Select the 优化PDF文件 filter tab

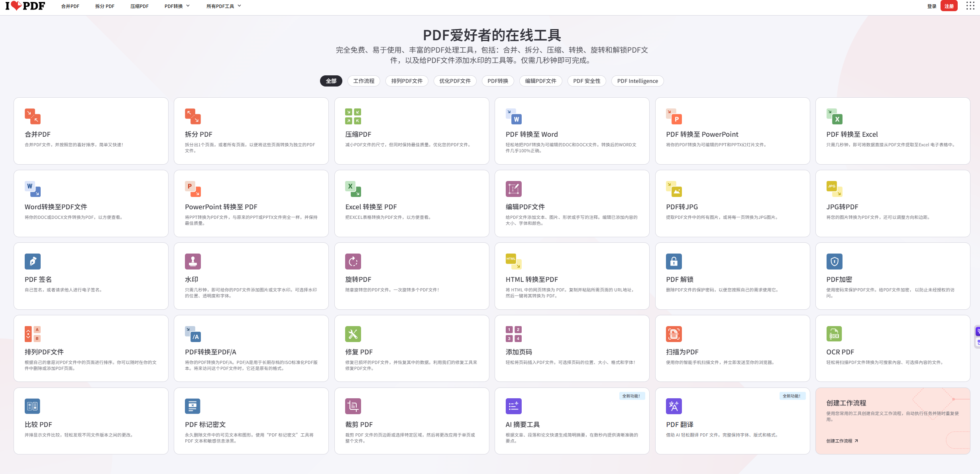[x=455, y=81]
